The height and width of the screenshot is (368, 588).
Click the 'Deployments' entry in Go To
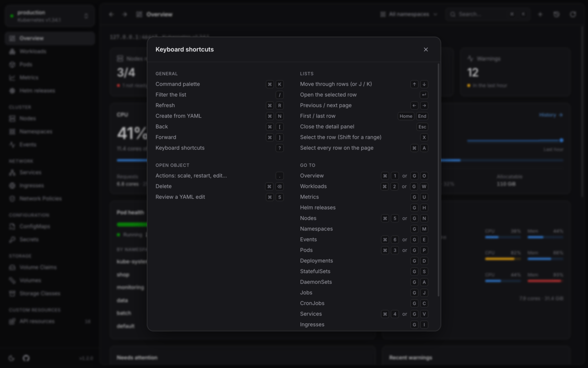coord(316,261)
